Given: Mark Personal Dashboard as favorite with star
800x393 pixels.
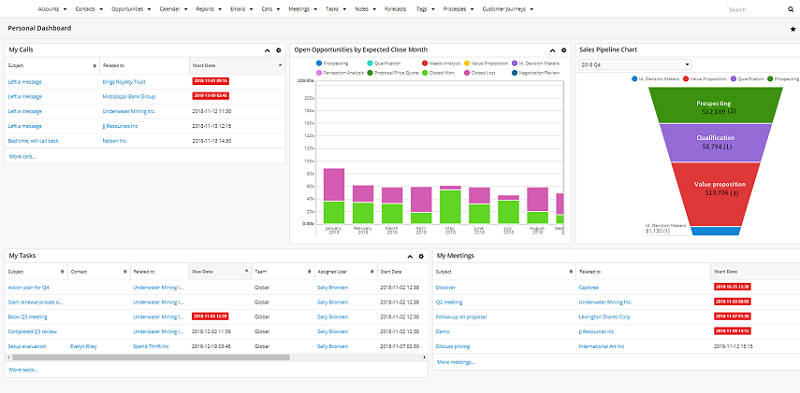Looking at the screenshot, I should point(793,29).
